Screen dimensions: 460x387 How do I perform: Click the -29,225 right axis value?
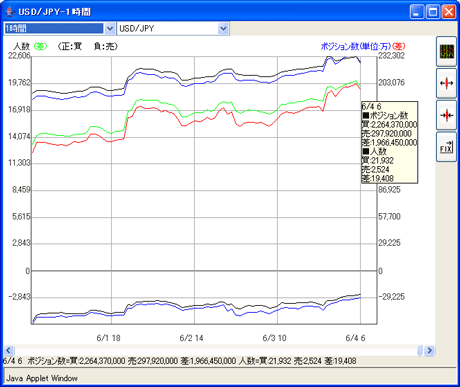pyautogui.click(x=392, y=297)
